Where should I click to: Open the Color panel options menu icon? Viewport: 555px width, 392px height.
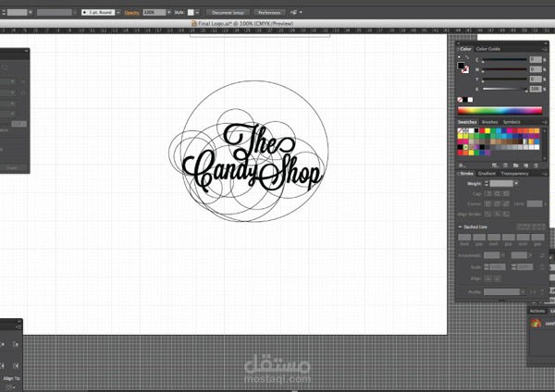click(x=545, y=49)
